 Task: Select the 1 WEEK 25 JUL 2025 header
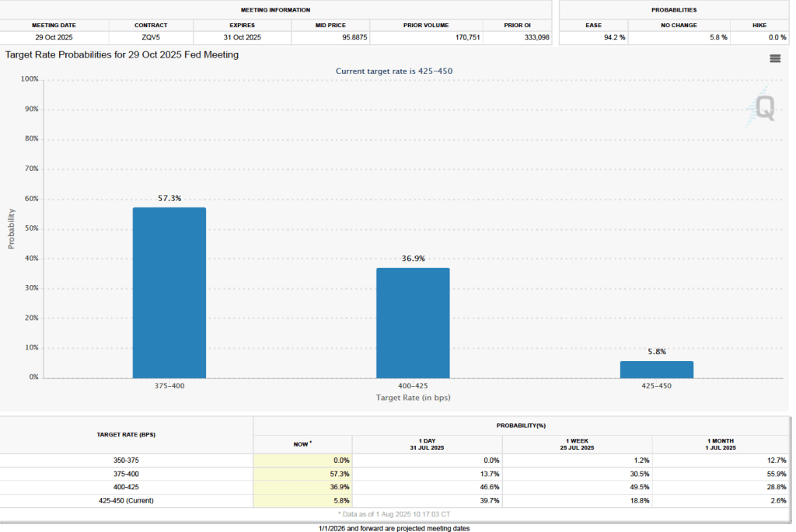[x=577, y=443]
